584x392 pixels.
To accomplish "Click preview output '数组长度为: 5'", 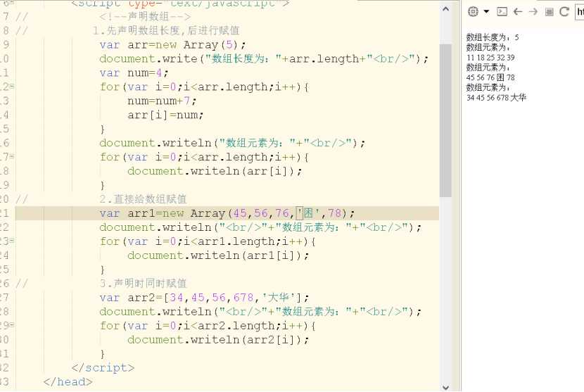I will pyautogui.click(x=493, y=37).
